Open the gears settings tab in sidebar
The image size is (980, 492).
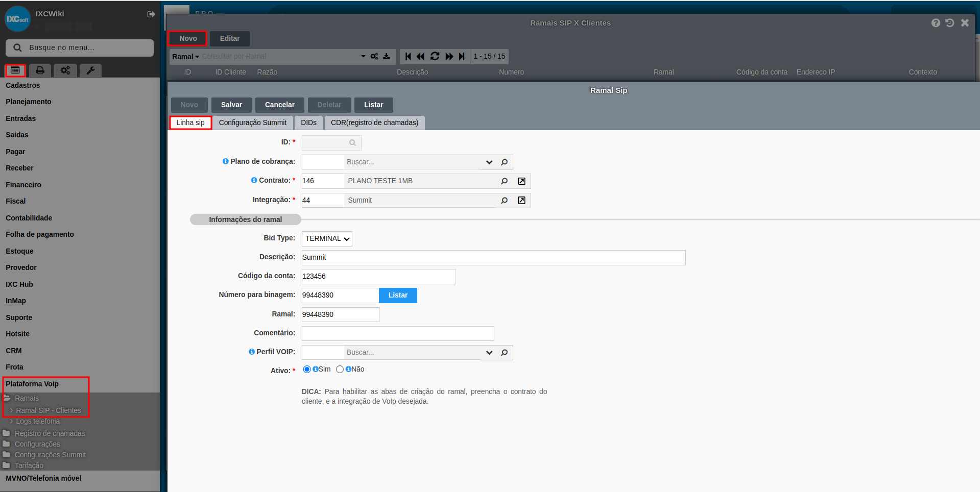click(65, 70)
